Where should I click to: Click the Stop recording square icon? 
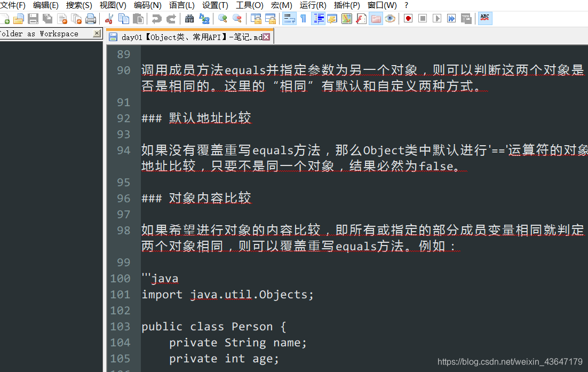[423, 18]
